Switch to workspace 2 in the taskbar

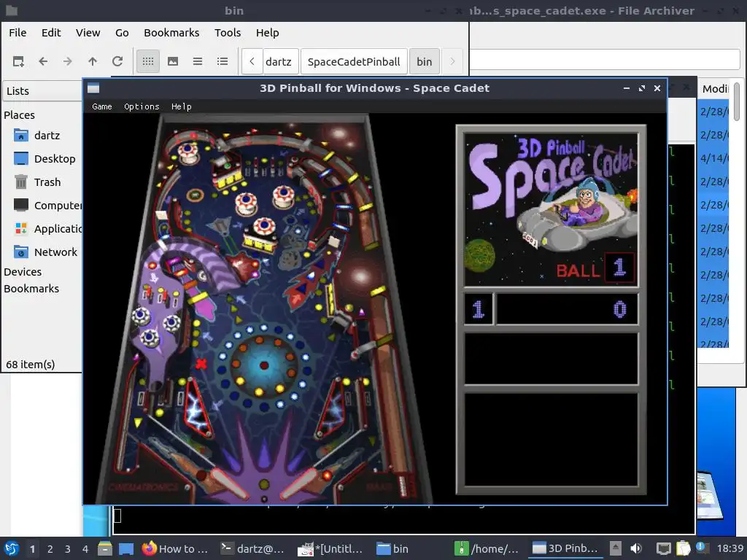click(50, 549)
